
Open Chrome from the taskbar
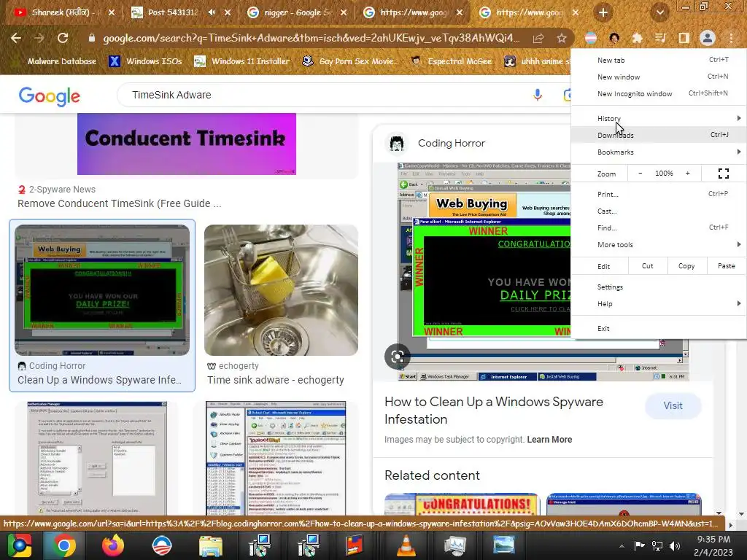[64, 545]
